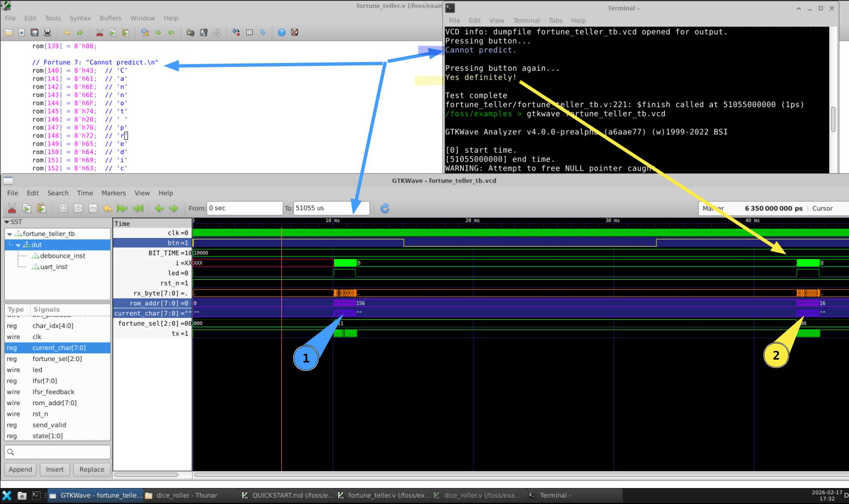This screenshot has width=849, height=504.
Task: Open the editor's blue help icon
Action: (x=282, y=32)
